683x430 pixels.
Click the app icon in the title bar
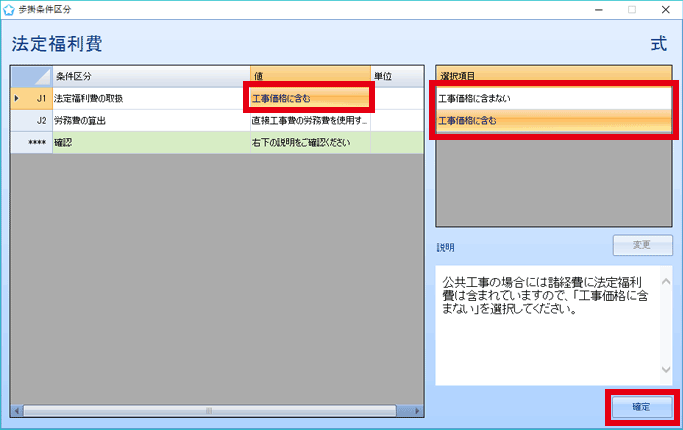pos(10,9)
